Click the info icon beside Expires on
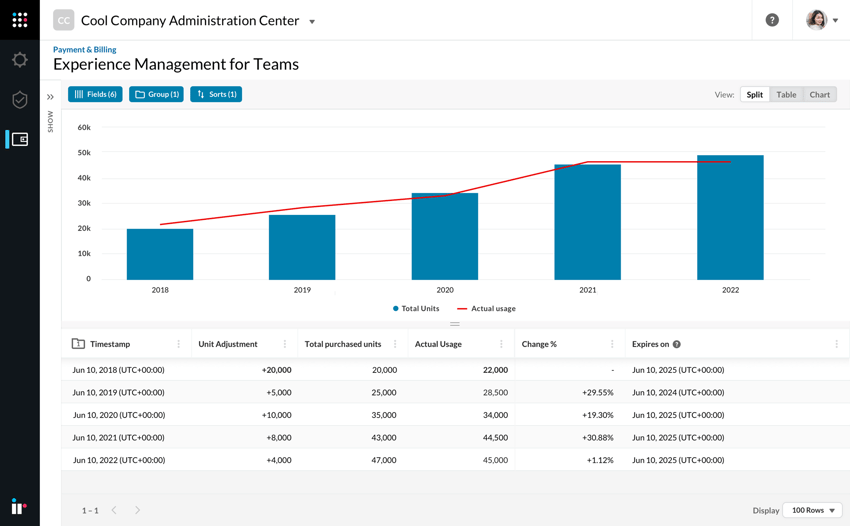850x526 pixels. coord(677,344)
